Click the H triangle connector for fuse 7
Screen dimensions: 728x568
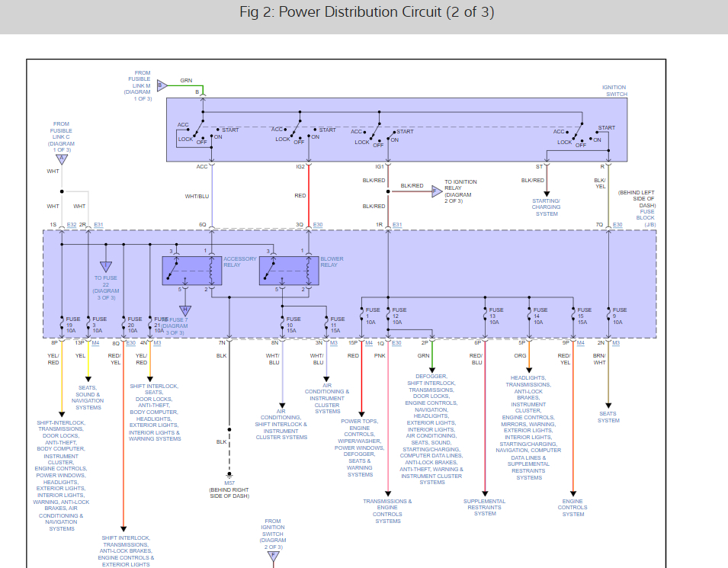click(185, 311)
